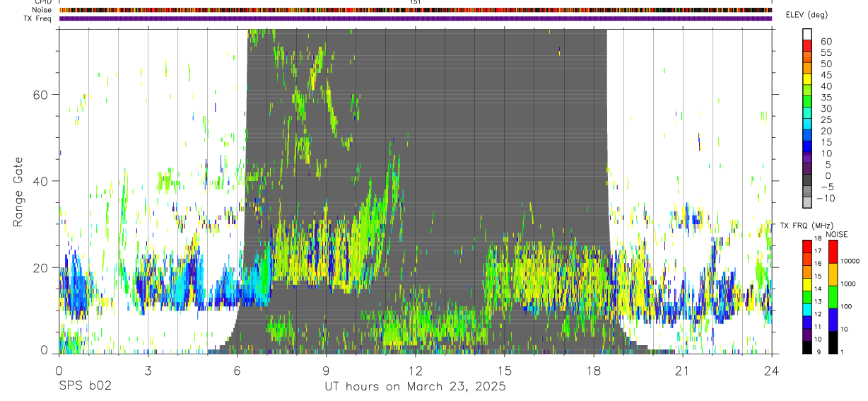
Task: Click the 'Noise' row label at top left
Action: click(42, 10)
